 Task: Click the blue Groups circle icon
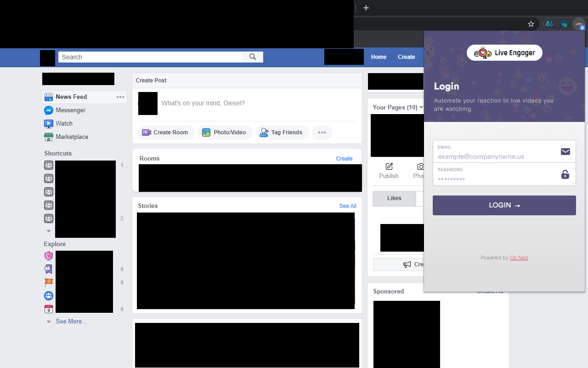tap(49, 296)
